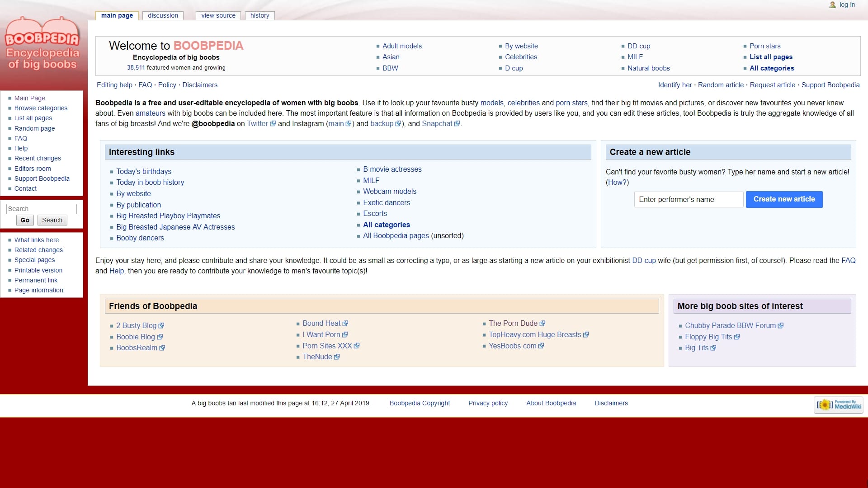Click the Editing help link
Viewport: 868px width, 488px height.
(114, 85)
